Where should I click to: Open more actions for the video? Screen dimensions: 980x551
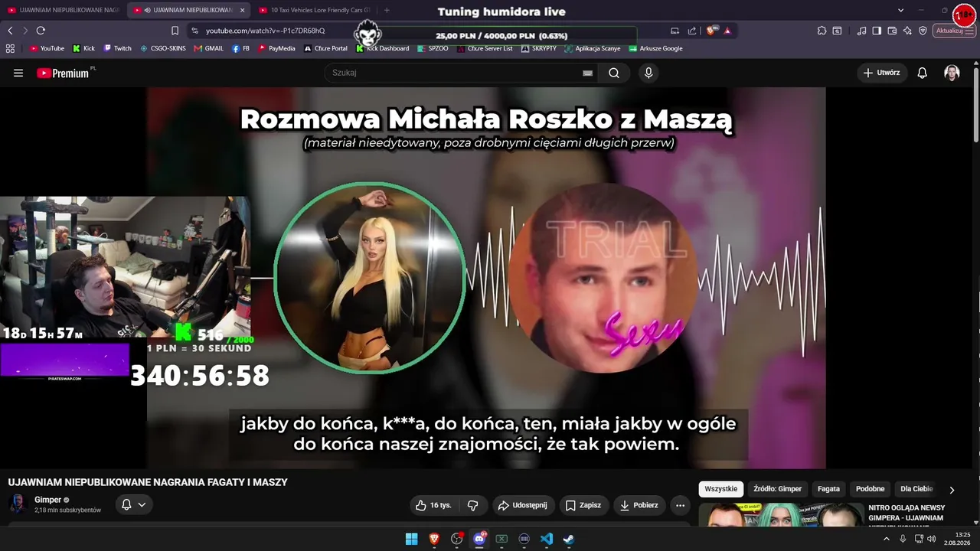680,505
